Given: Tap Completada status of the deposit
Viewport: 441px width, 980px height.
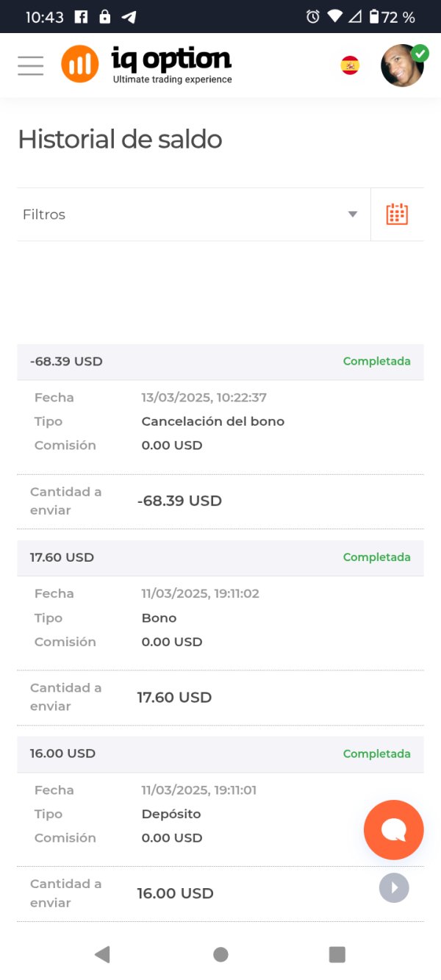Looking at the screenshot, I should [376, 754].
